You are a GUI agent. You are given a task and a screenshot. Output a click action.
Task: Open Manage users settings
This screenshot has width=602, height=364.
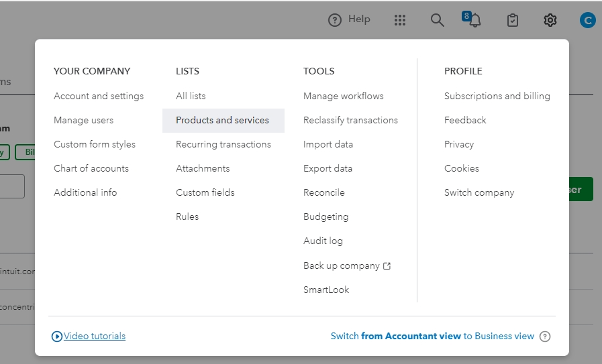[84, 120]
